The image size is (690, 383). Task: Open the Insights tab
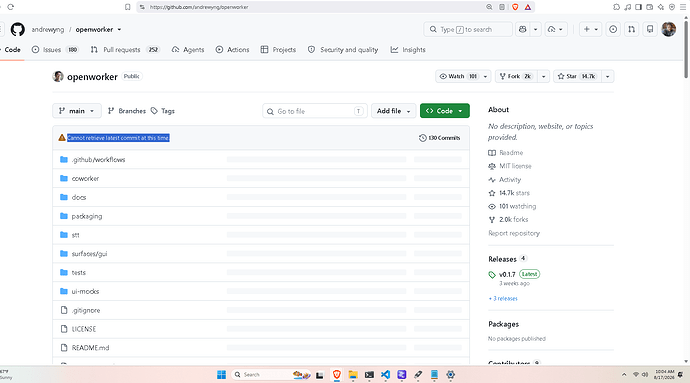pyautogui.click(x=408, y=50)
